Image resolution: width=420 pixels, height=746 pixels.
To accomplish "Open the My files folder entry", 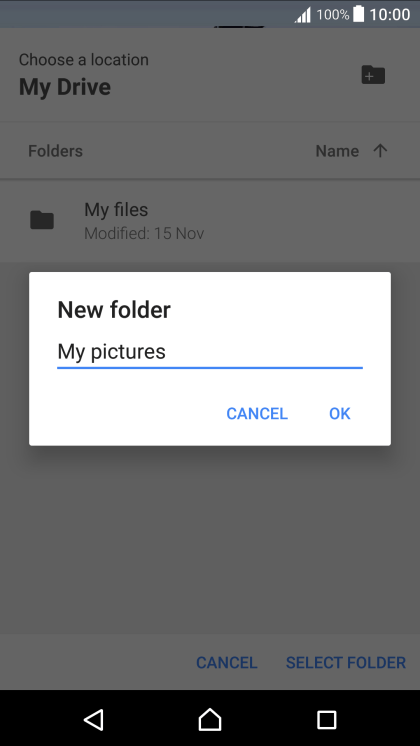I will [x=210, y=220].
